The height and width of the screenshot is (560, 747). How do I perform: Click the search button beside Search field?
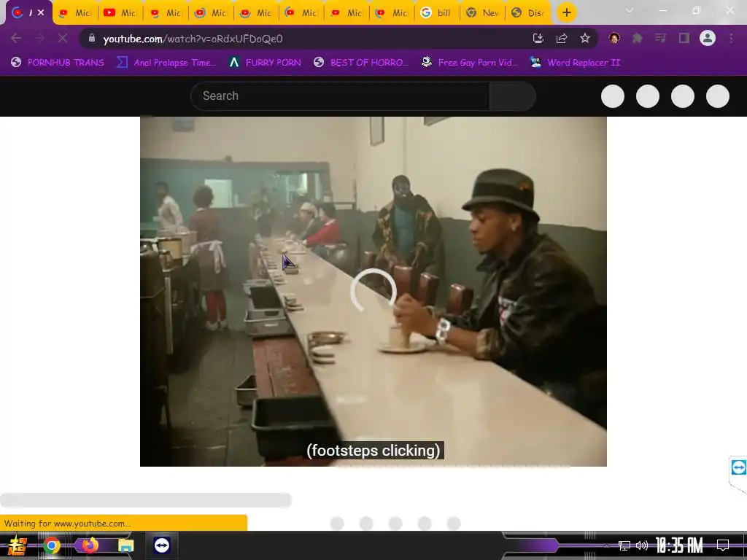(513, 96)
